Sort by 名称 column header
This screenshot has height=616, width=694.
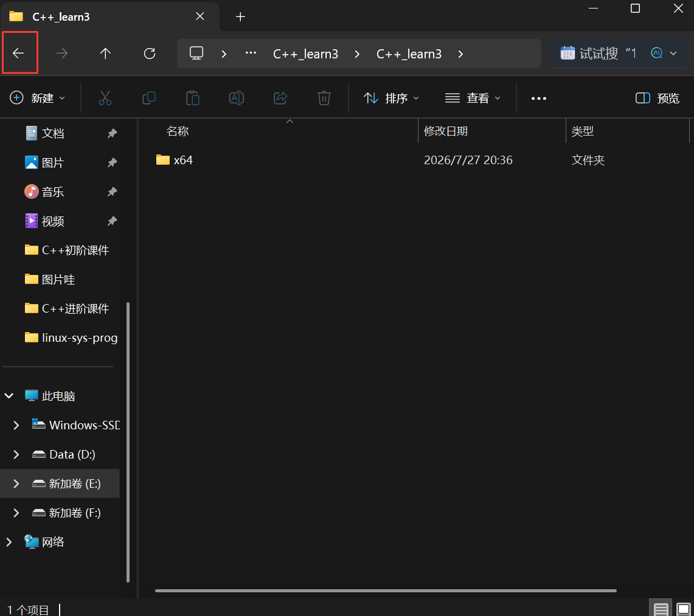178,131
